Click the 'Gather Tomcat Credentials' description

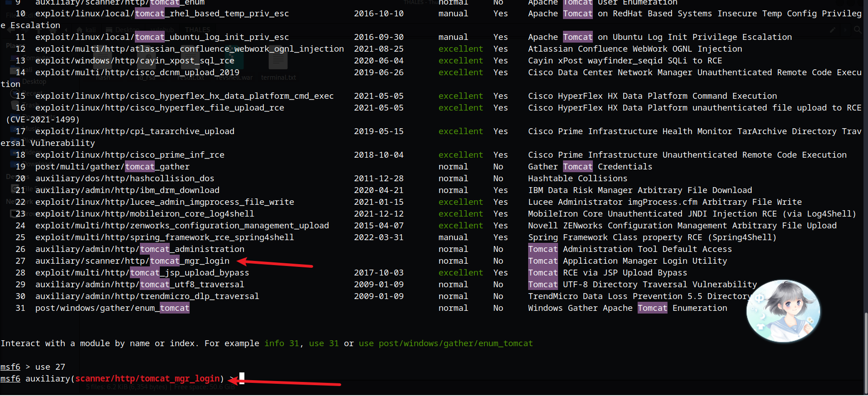[590, 167]
